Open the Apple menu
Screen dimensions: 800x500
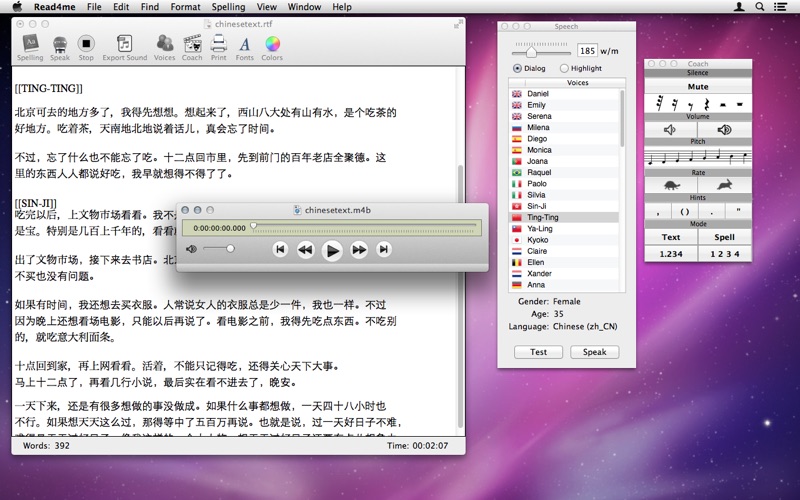pos(17,7)
